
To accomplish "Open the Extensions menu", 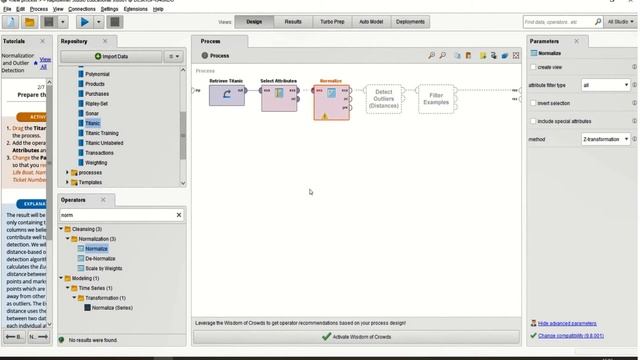I will 136,9.
